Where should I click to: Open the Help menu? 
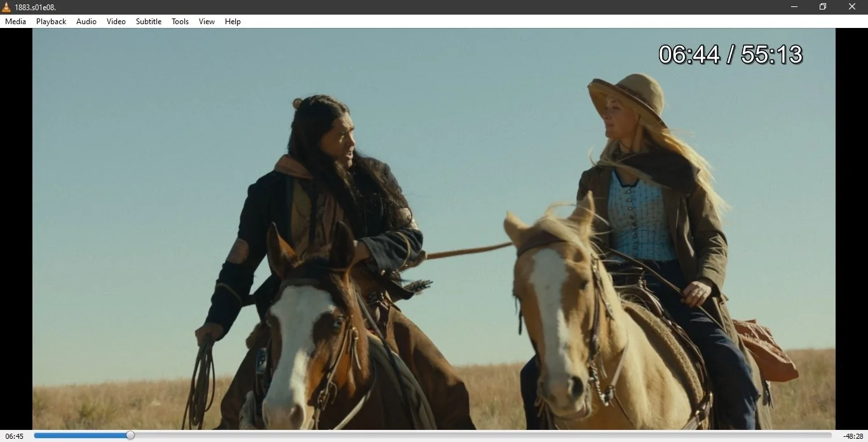click(233, 22)
